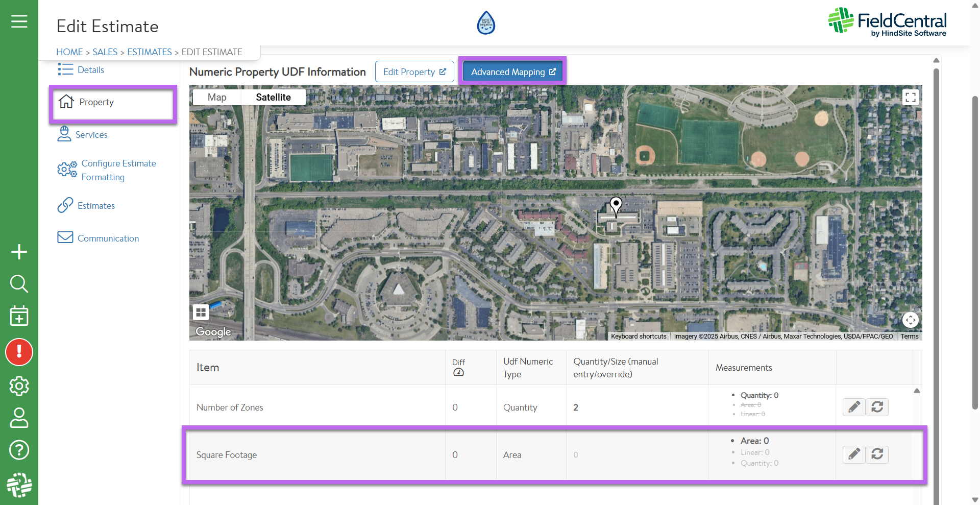980x505 pixels.
Task: Go to Communication section
Action: pyautogui.click(x=108, y=238)
